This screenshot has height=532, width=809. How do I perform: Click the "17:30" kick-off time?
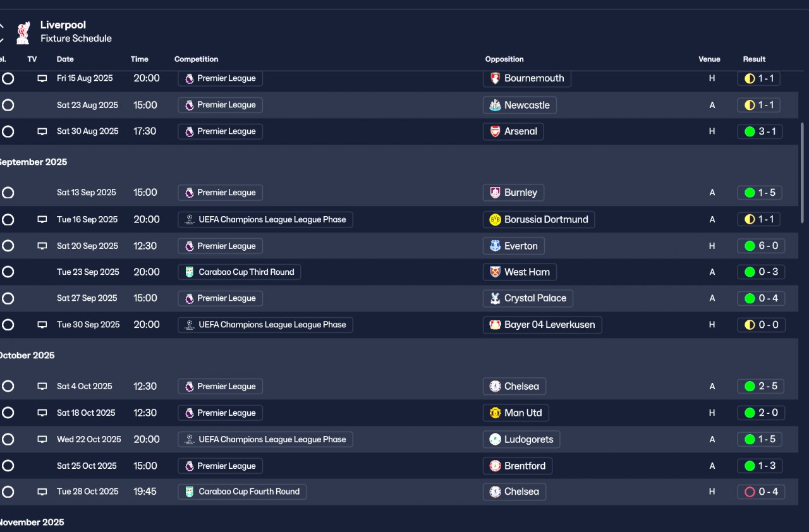coord(145,131)
